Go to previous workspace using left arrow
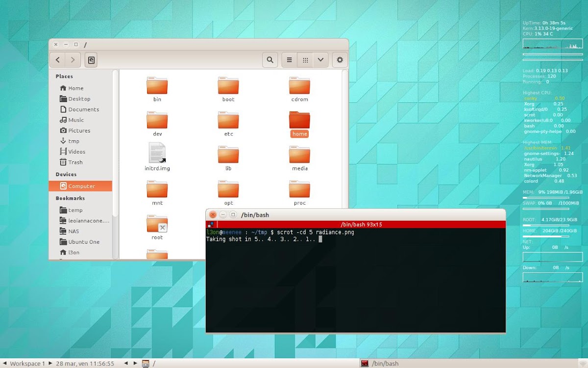 tap(5, 364)
